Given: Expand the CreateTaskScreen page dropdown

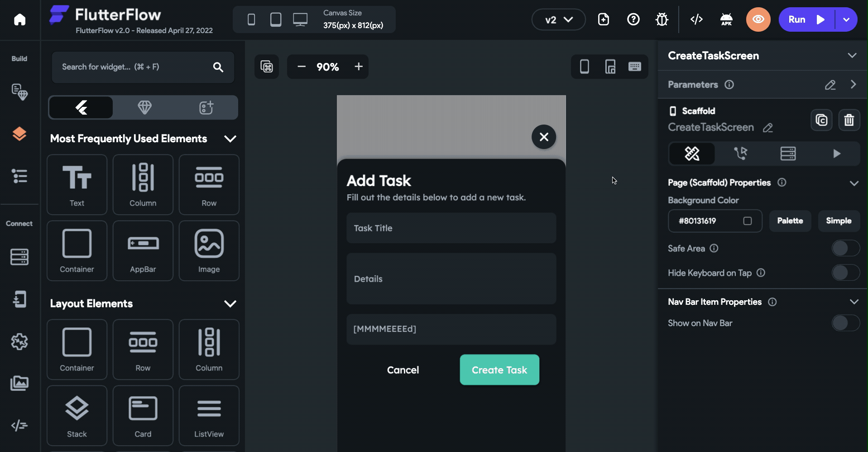Looking at the screenshot, I should [x=852, y=55].
